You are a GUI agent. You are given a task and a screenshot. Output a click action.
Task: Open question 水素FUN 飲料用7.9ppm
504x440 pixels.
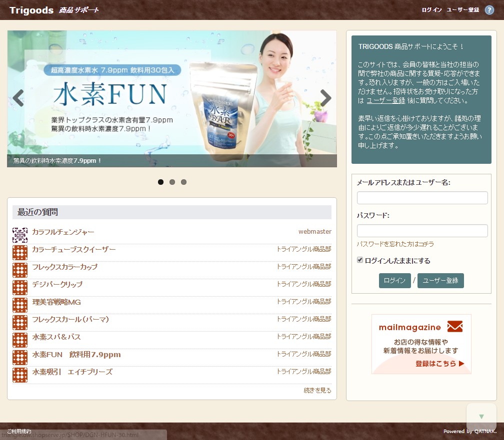coord(76,354)
